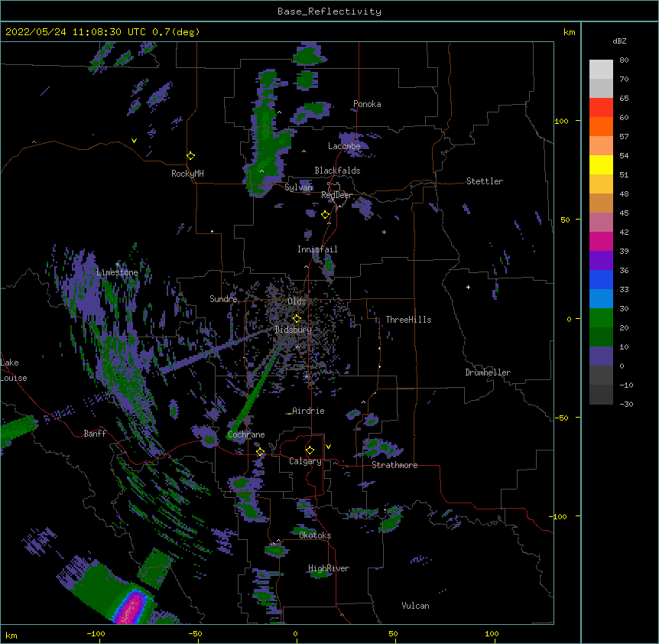Click the Strathmore city label
This screenshot has width=659, height=644.
point(394,465)
